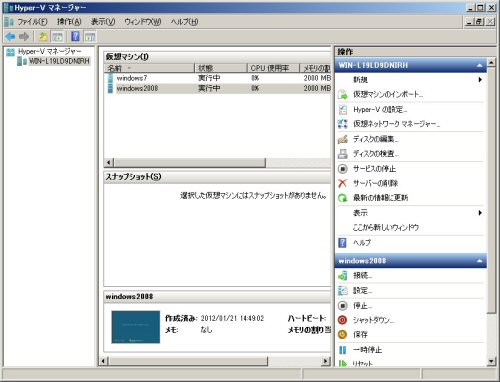Click left arrow of VM list scrollbar
Image resolution: width=500 pixels, height=382 pixels.
(109, 163)
